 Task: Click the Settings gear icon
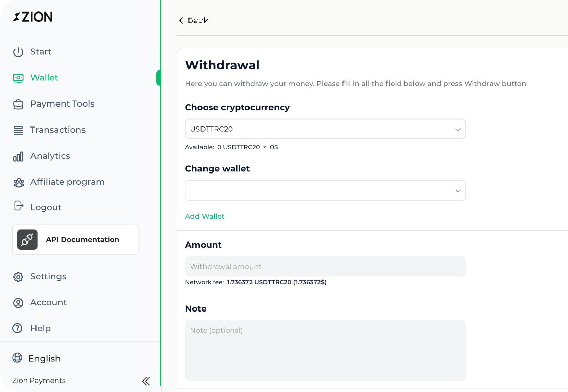coord(18,277)
